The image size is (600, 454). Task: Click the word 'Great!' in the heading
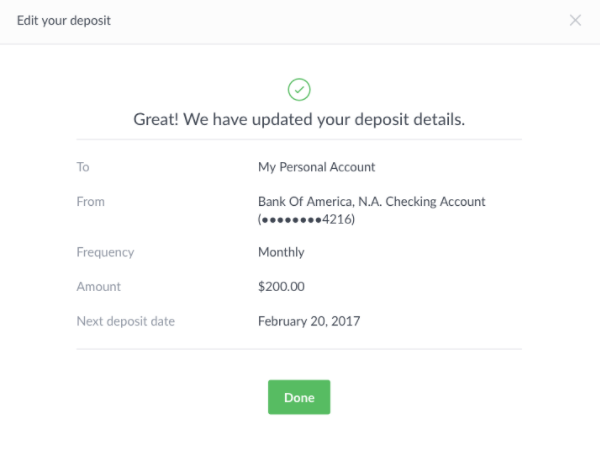pos(156,119)
